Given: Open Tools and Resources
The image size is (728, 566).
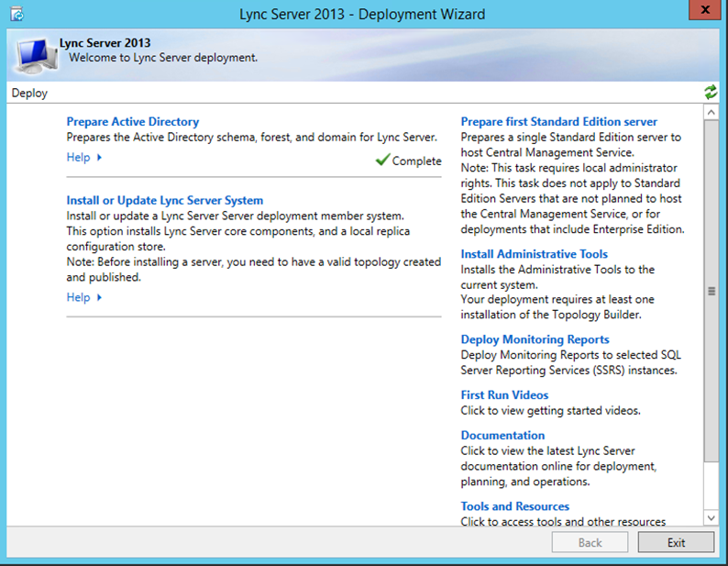Looking at the screenshot, I should (x=514, y=506).
